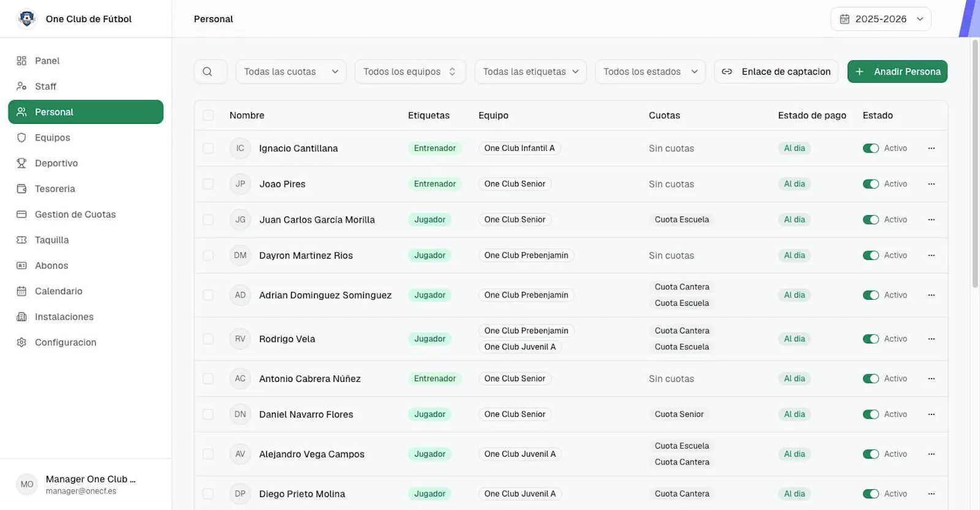980x510 pixels.
Task: Open row options for Ignacio Cantillana
Action: 931,148
